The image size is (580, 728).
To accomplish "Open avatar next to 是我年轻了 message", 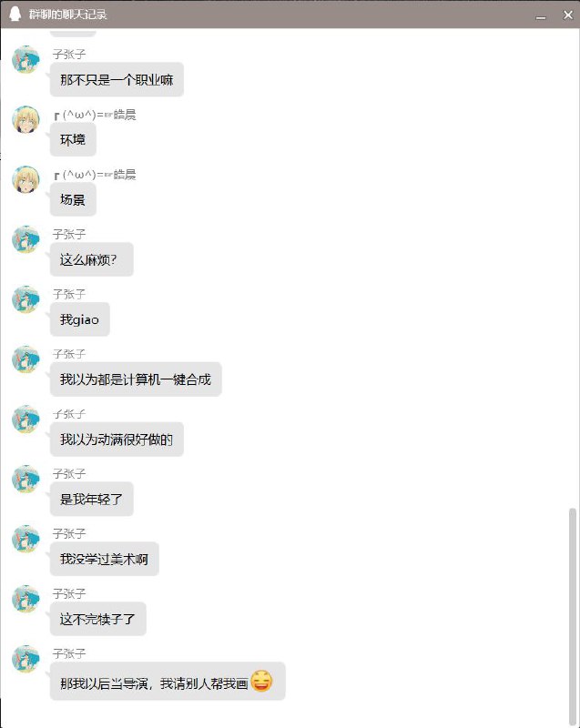I will [x=25, y=480].
